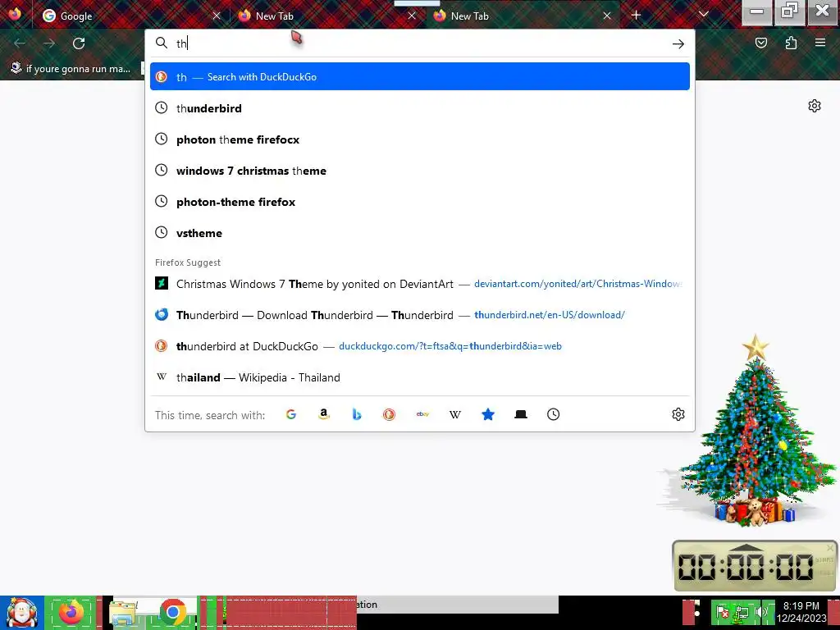Screen dimensions: 840x630
Task: Open 'if youre gonna run ma...' bookmark
Action: pos(71,69)
